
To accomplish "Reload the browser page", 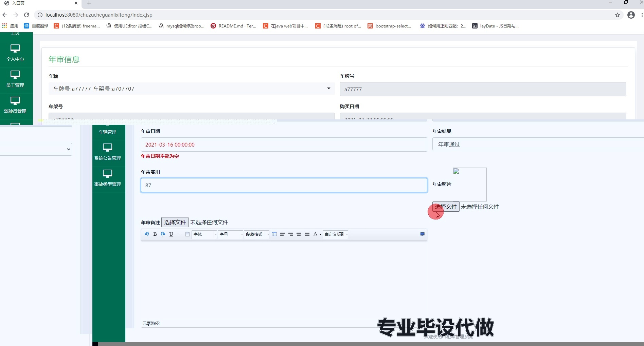I will click(26, 15).
